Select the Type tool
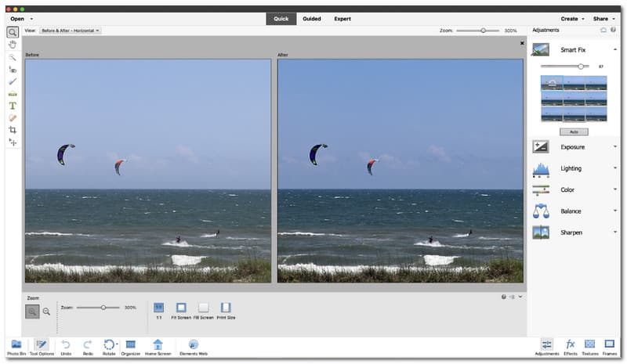Screen dimensions: 627x364 pos(13,106)
